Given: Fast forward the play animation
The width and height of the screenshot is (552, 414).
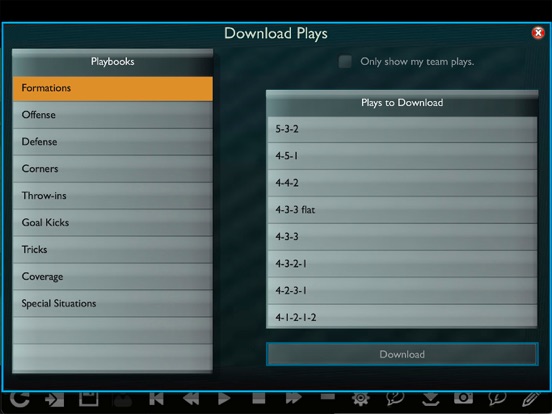Looking at the screenshot, I should [x=294, y=398].
